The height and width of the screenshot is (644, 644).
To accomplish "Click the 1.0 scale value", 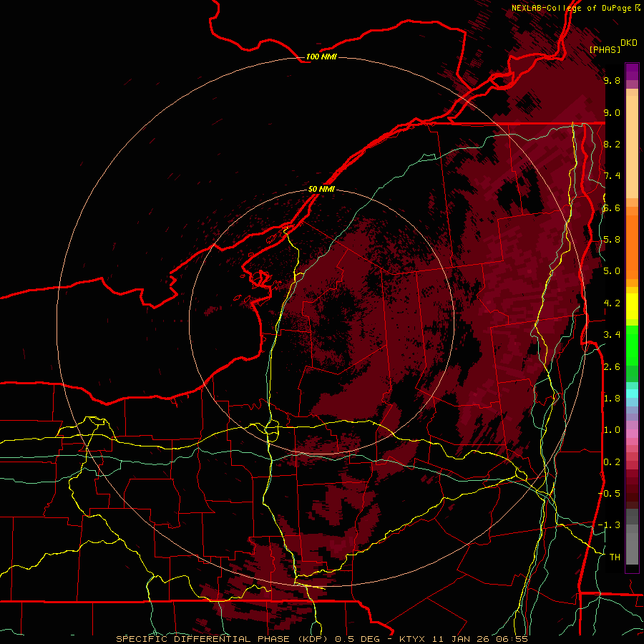I will pyautogui.click(x=612, y=429).
